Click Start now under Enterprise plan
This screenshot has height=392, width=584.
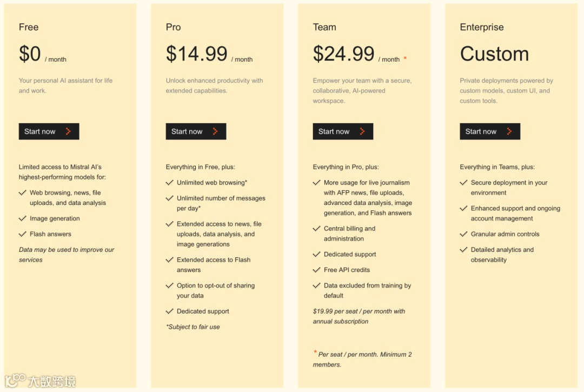pyautogui.click(x=481, y=131)
